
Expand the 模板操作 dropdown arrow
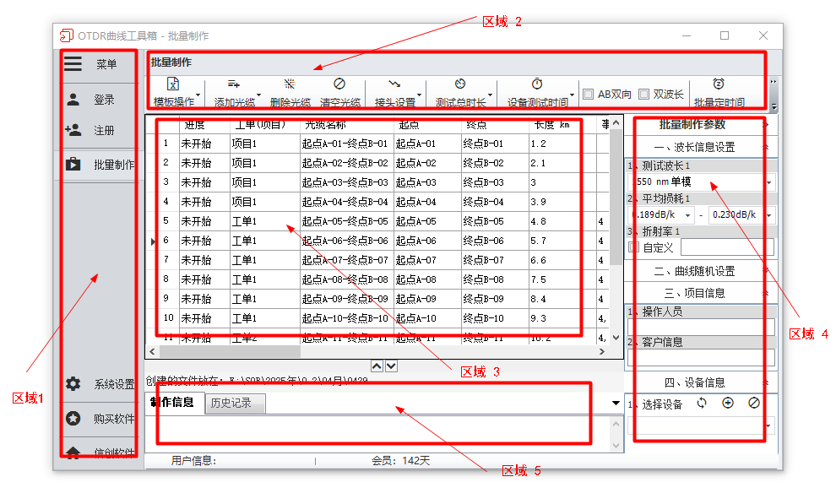click(x=198, y=95)
